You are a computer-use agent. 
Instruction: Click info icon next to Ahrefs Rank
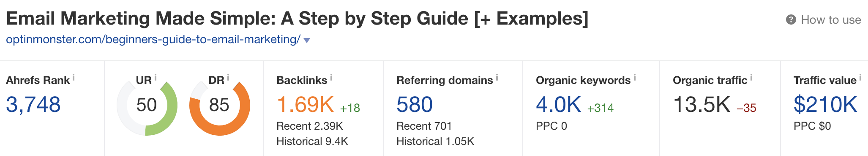(74, 77)
